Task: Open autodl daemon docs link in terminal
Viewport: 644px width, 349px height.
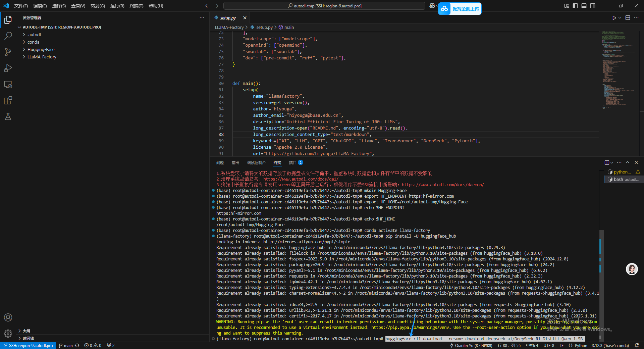Action: tap(443, 185)
